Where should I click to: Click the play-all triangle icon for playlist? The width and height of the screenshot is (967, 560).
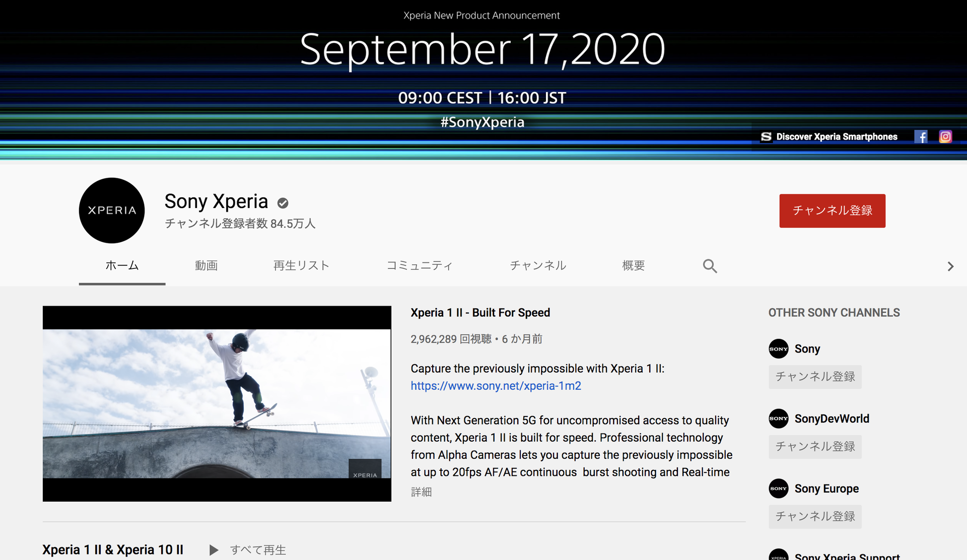(x=214, y=550)
